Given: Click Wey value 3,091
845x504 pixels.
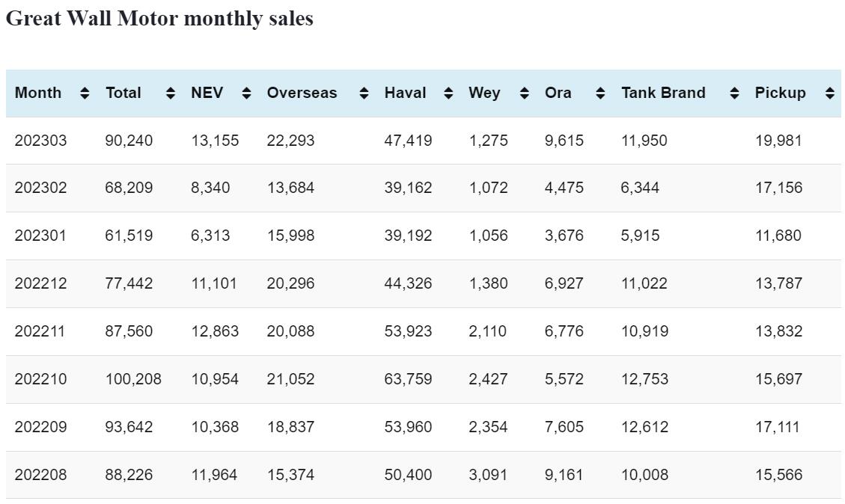Looking at the screenshot, I should click(x=488, y=475).
